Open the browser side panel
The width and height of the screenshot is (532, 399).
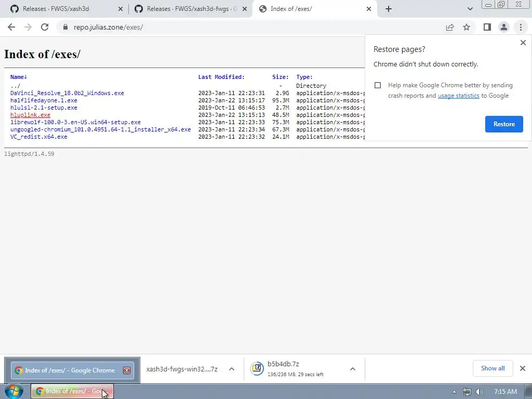point(487,27)
